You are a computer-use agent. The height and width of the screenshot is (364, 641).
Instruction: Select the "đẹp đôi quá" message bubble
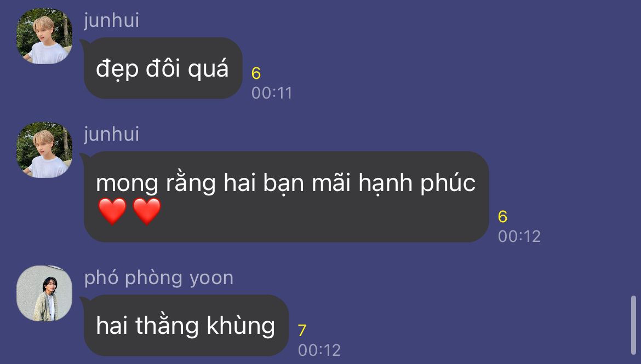tap(163, 68)
